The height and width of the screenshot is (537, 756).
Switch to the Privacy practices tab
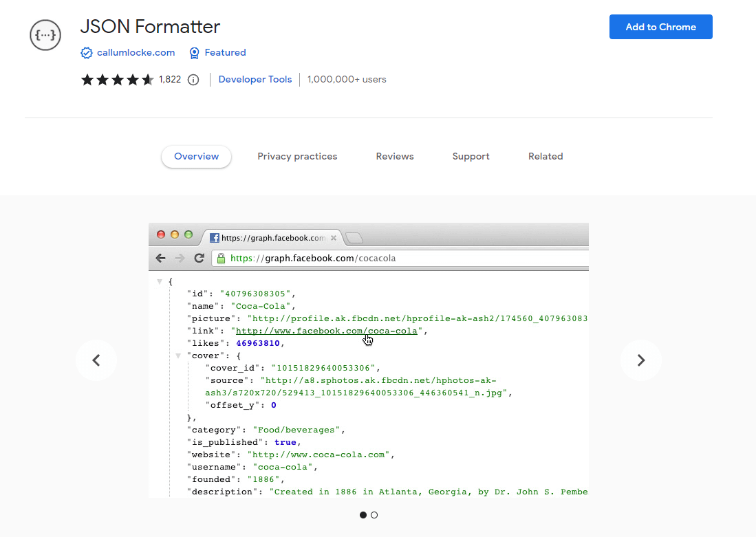click(x=297, y=157)
